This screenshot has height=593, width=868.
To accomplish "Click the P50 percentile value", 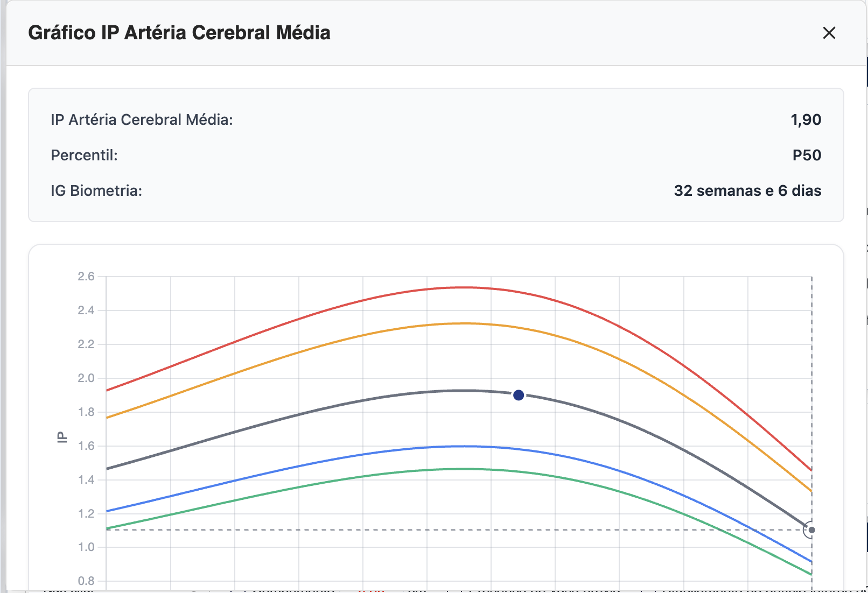I will [807, 155].
